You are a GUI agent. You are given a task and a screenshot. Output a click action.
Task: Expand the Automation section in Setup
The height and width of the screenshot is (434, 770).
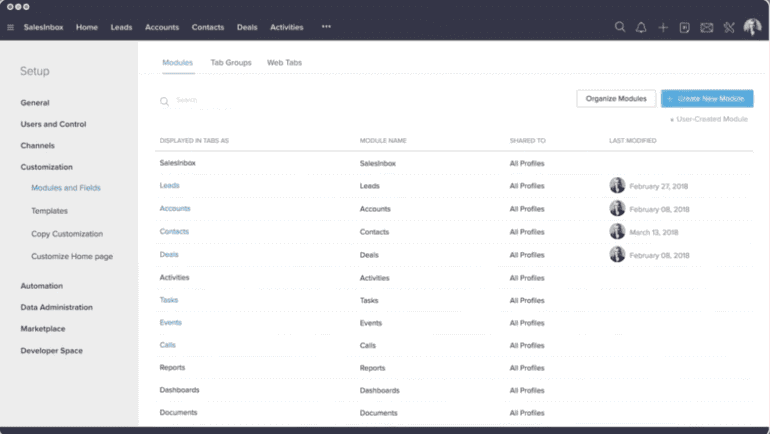pyautogui.click(x=42, y=286)
